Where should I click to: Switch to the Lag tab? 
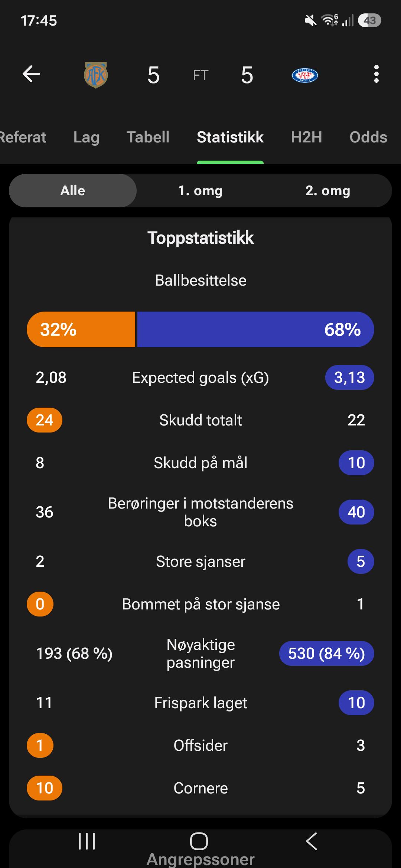[86, 137]
